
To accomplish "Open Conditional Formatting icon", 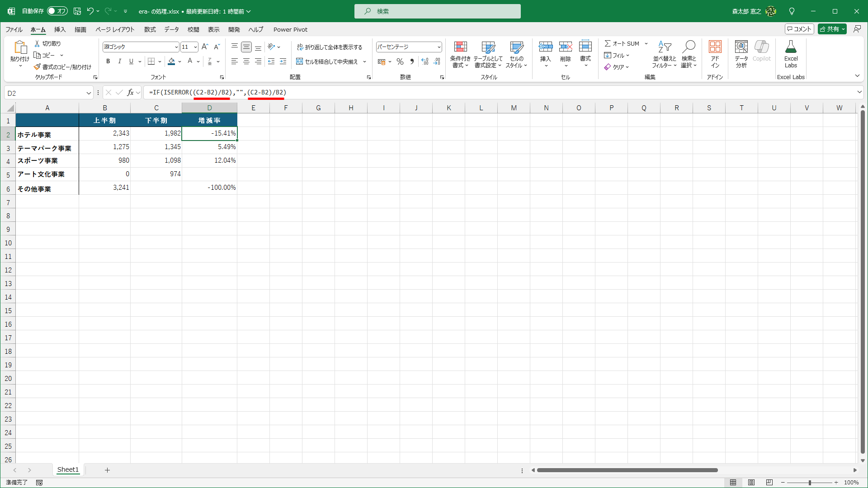I will pos(460,47).
